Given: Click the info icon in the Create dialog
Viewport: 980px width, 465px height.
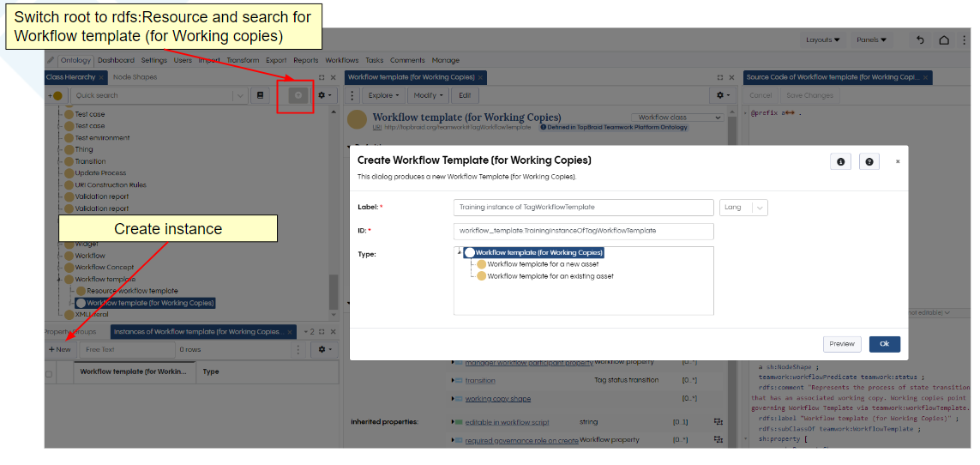Looking at the screenshot, I should coord(840,161).
